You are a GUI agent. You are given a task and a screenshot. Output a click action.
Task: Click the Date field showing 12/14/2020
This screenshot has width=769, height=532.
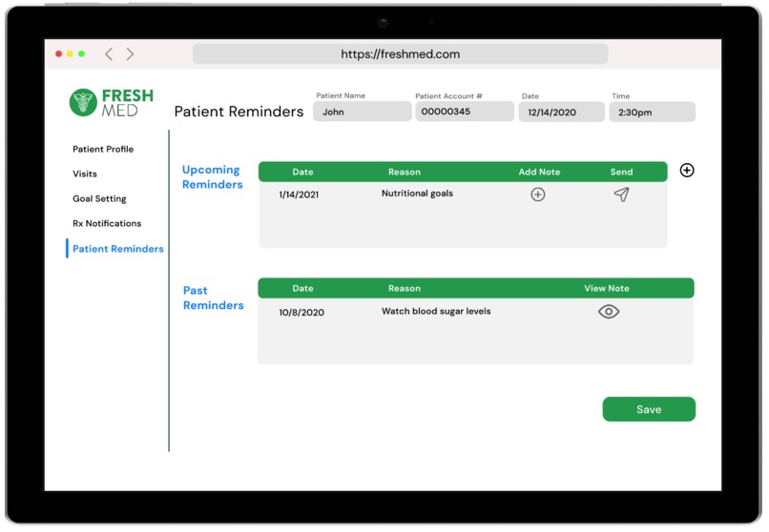(562, 112)
